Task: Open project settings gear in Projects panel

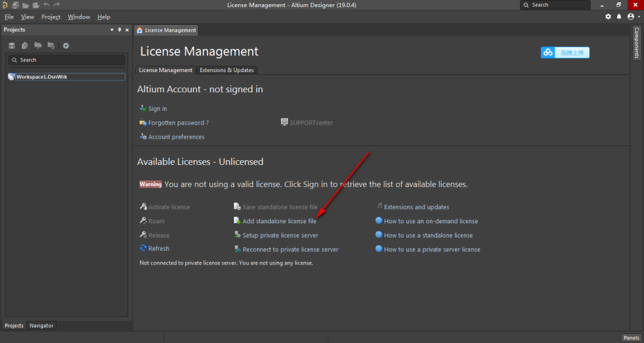Action: (66, 45)
